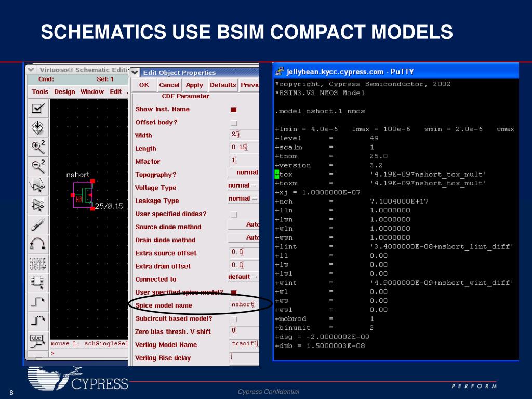
Task: Select the Stretch tool icon
Action: tap(37, 185)
